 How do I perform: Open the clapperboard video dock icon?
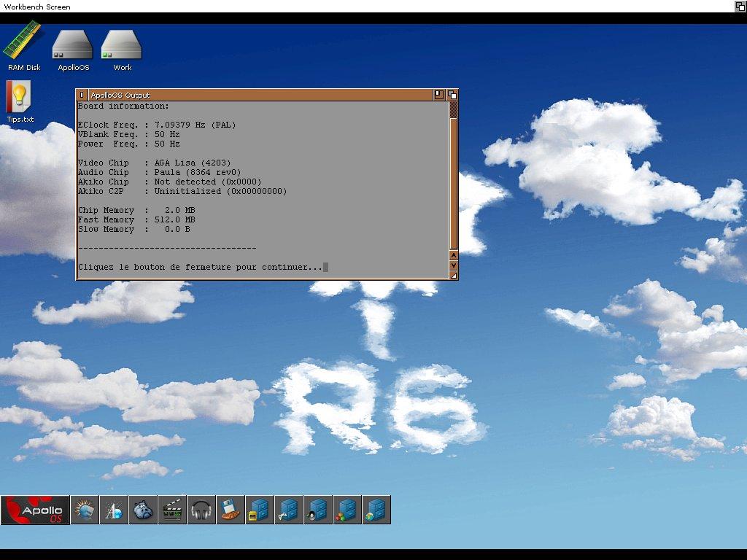[x=172, y=510]
